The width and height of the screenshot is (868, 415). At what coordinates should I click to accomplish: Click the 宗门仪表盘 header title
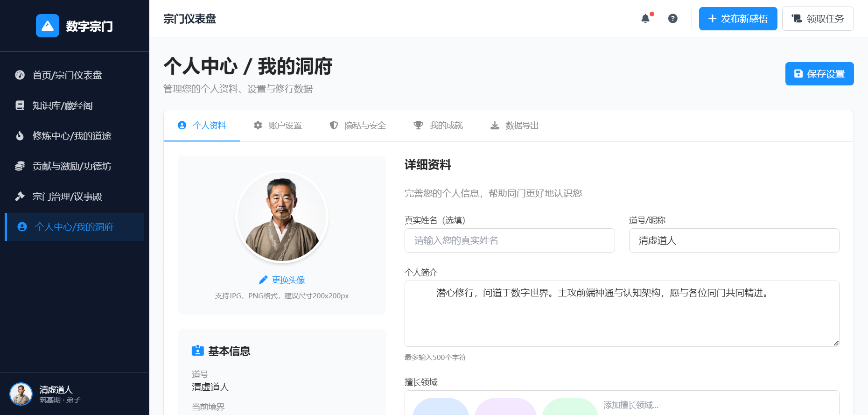pyautogui.click(x=189, y=19)
